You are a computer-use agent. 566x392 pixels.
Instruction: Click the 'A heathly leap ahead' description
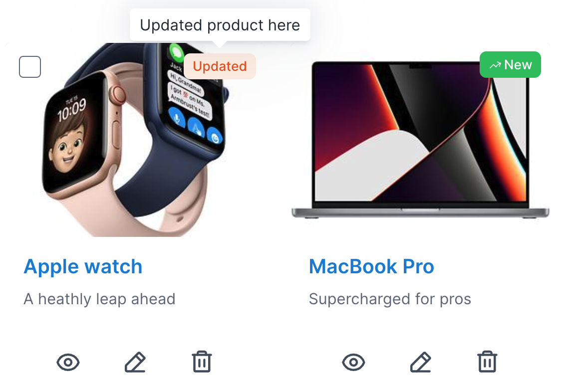(x=100, y=299)
